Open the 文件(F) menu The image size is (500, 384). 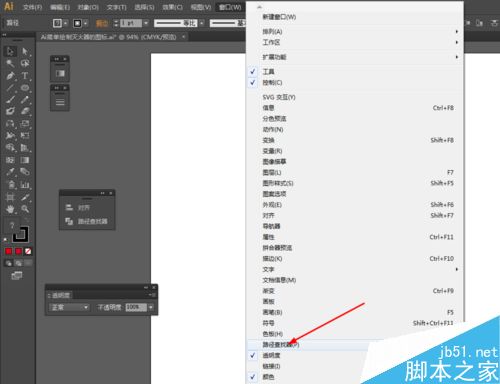[32, 7]
